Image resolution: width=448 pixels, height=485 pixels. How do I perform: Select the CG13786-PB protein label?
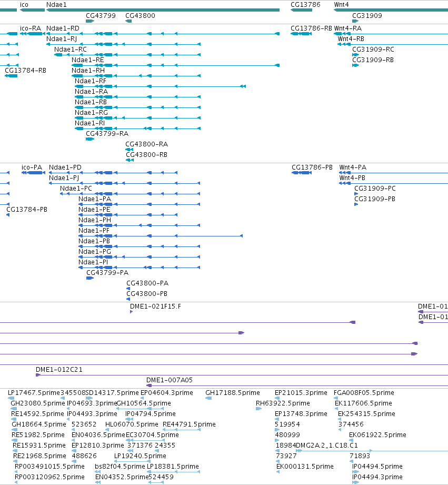click(312, 167)
